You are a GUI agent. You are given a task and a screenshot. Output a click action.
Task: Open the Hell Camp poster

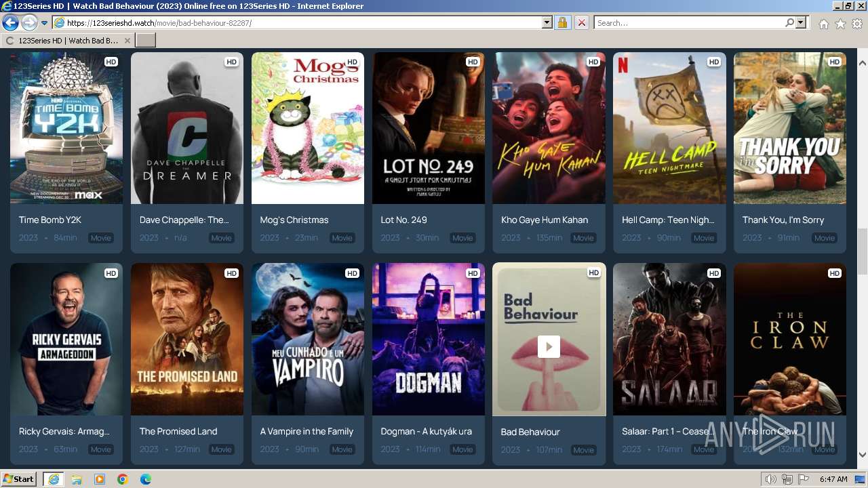click(669, 128)
